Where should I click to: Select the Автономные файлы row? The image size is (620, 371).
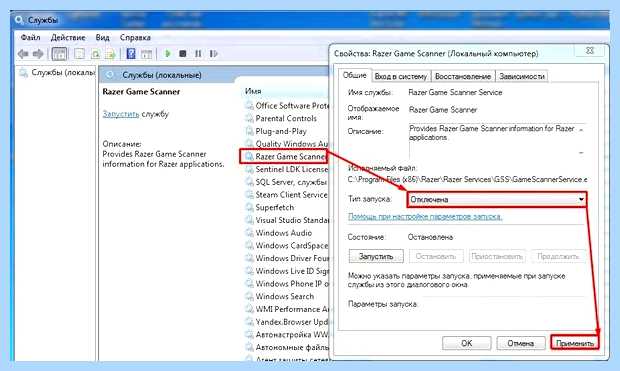286,347
